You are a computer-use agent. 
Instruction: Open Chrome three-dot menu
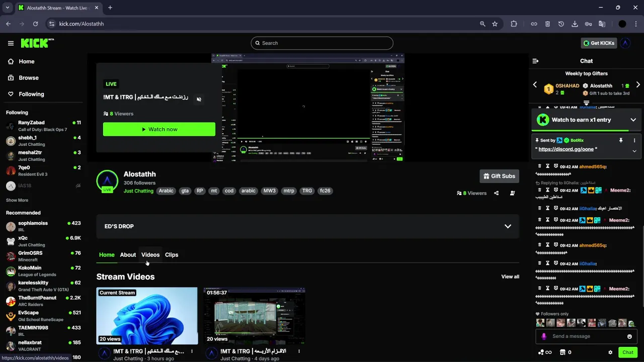[x=636, y=24]
